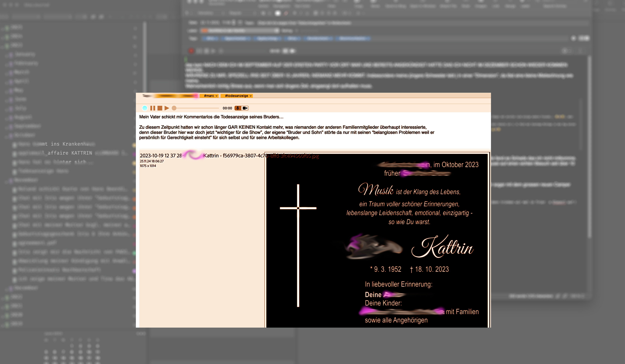Start recording with the cyan record button

145,108
